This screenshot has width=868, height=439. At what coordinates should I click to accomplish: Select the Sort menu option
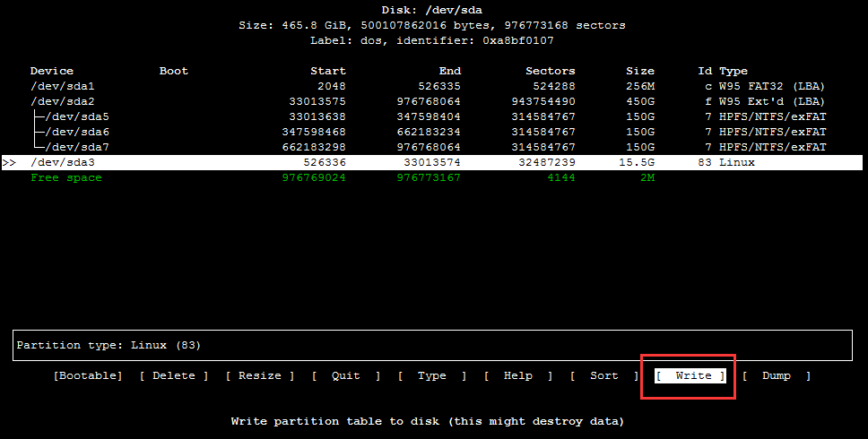(603, 376)
